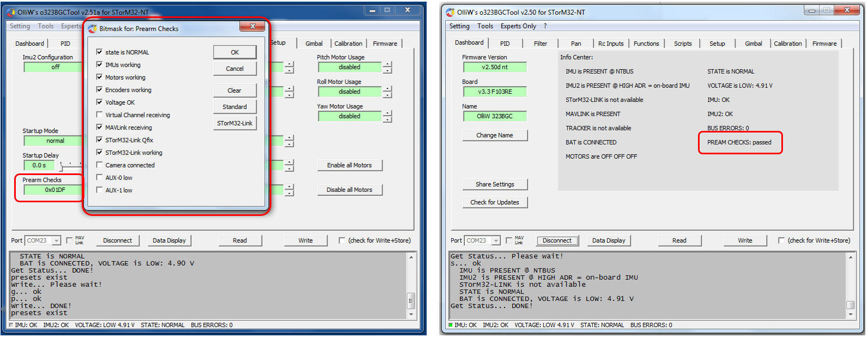Toggle the MAV Link checkbox in the v2.50 window
The height and width of the screenshot is (337, 868).
(509, 240)
